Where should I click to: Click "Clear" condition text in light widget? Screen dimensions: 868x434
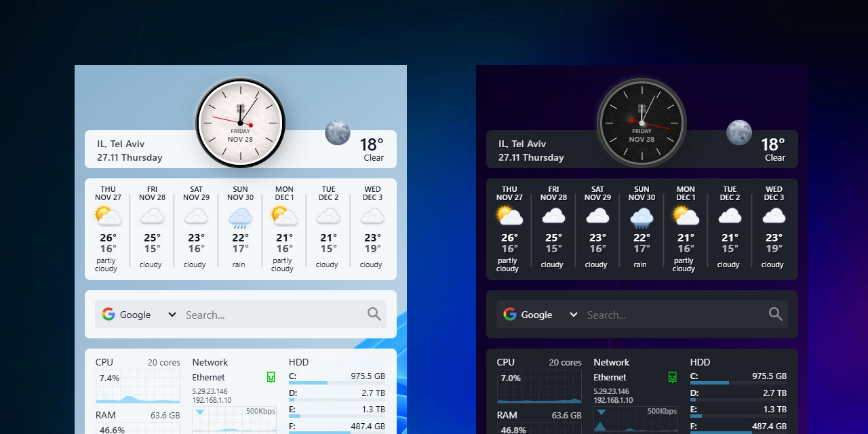(x=374, y=158)
